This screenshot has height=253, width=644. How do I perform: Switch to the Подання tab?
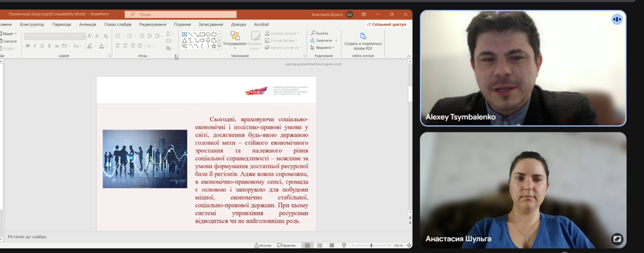[182, 24]
